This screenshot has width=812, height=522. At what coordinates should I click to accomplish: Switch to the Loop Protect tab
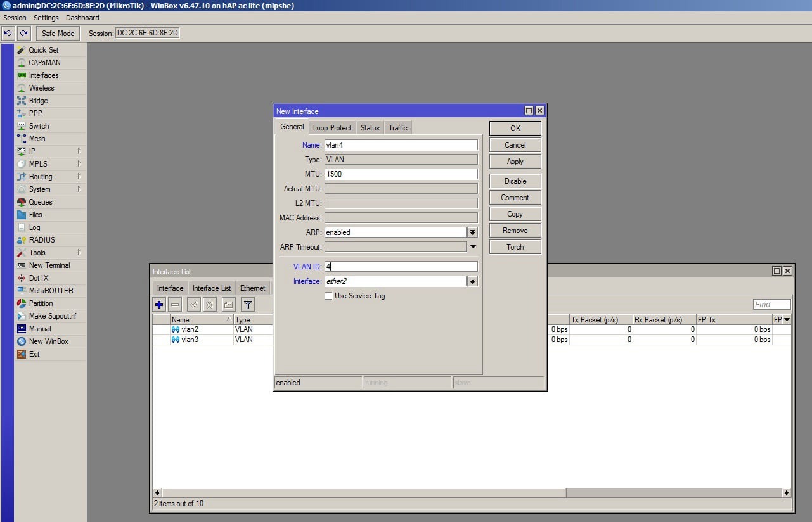tap(332, 128)
